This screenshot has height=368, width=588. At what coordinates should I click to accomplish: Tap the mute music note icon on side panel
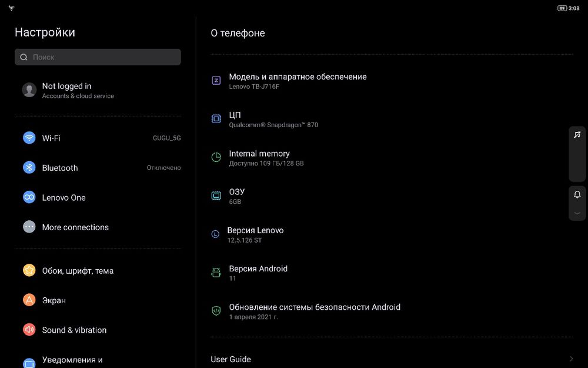[x=577, y=134]
